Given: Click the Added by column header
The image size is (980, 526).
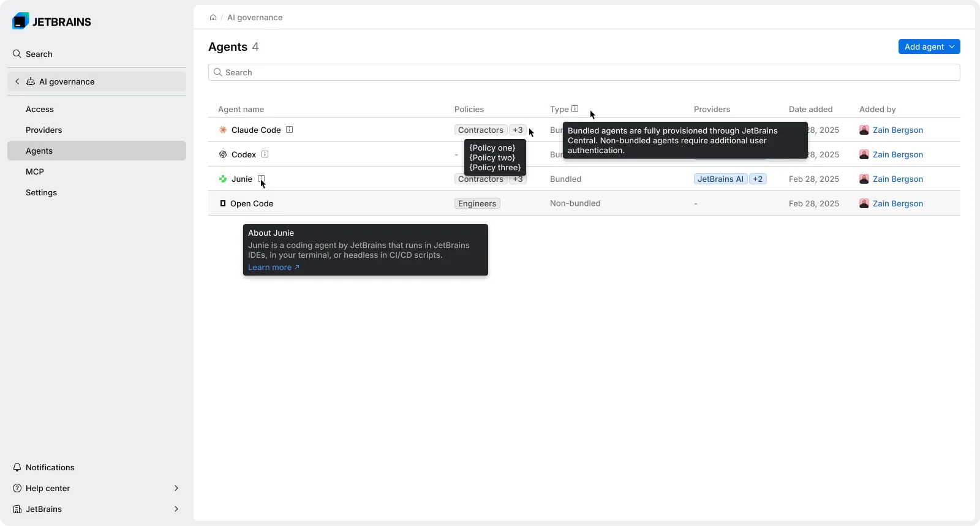Looking at the screenshot, I should 877,109.
